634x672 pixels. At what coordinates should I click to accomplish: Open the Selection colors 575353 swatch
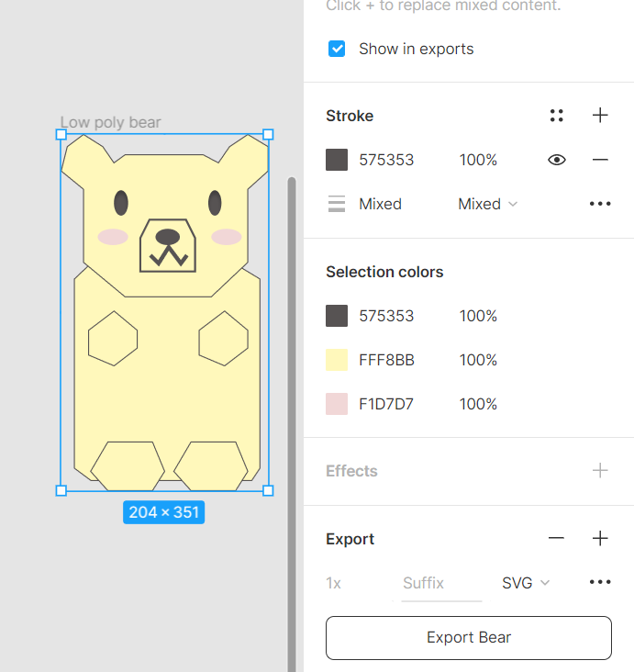(337, 316)
